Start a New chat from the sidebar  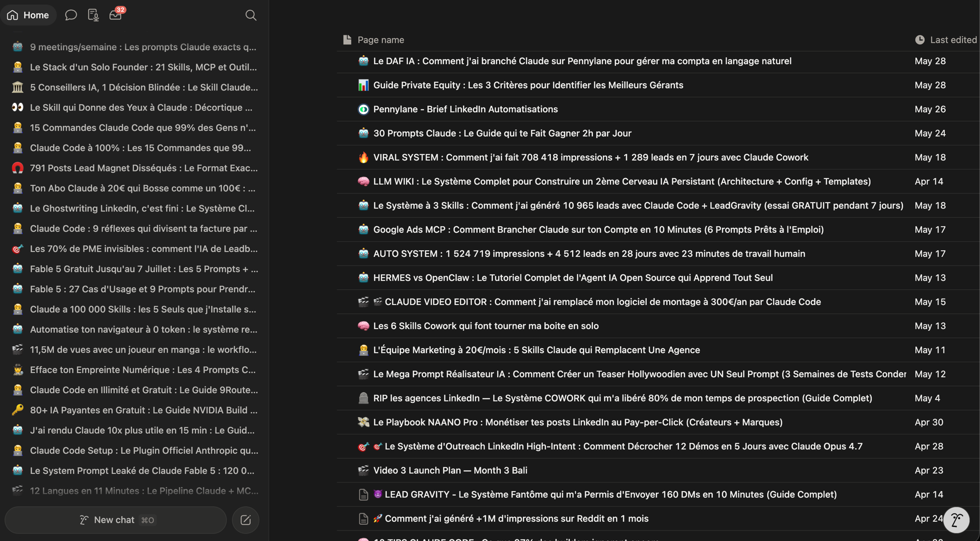point(116,520)
